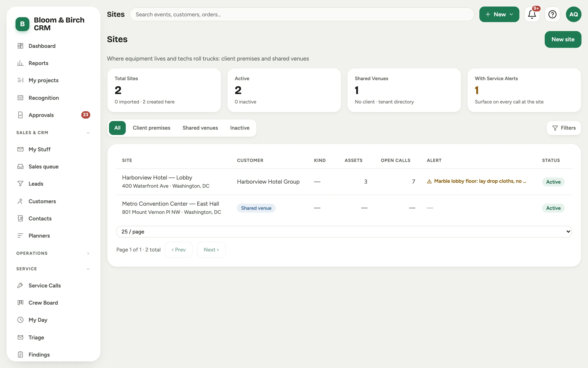
Task: Switch to Client premises tab
Action: [151, 128]
